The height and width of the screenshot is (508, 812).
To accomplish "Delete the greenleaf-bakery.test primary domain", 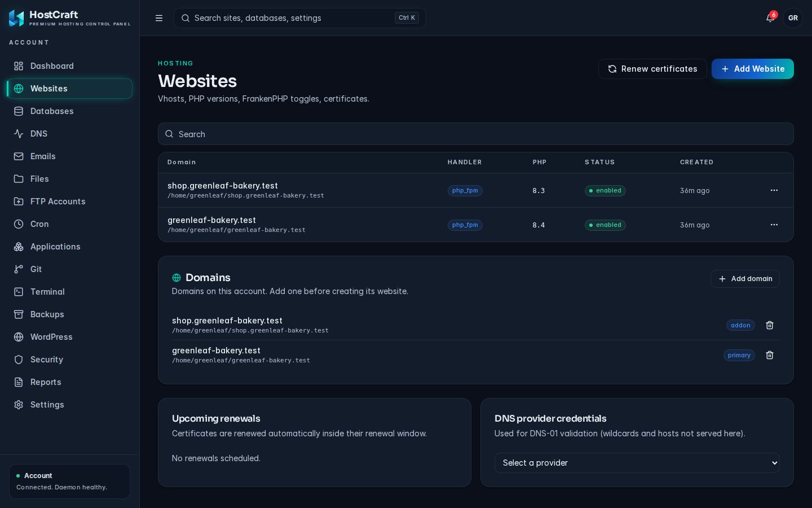I will [770, 355].
